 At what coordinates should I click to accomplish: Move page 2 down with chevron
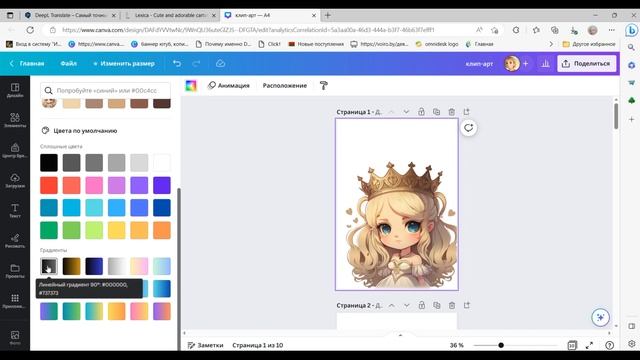click(x=407, y=305)
